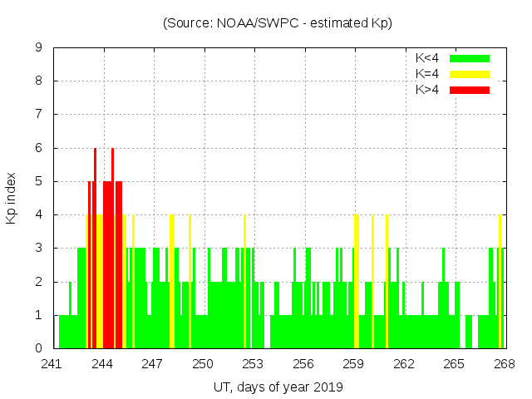Screen dimensions: 532x399
Task: Click the yellow K=4 legend swatch
Action: [470, 74]
